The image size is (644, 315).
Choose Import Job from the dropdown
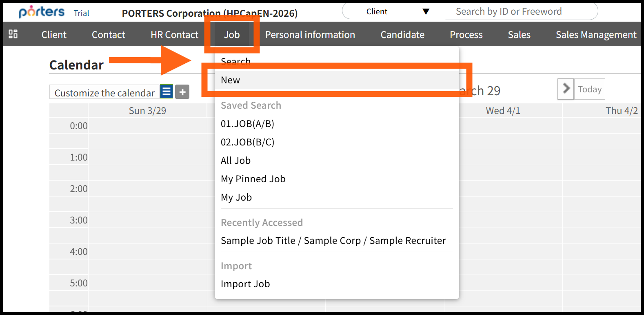coord(245,284)
